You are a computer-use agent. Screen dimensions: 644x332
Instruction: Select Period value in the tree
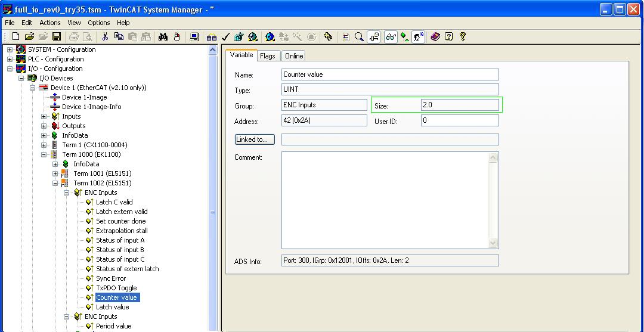pyautogui.click(x=114, y=326)
